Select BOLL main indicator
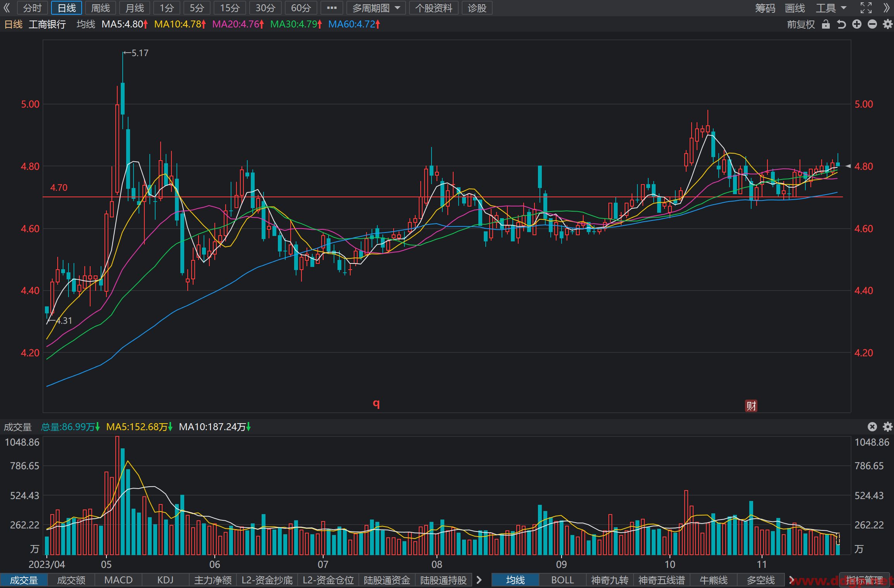The width and height of the screenshot is (894, 588). (563, 580)
